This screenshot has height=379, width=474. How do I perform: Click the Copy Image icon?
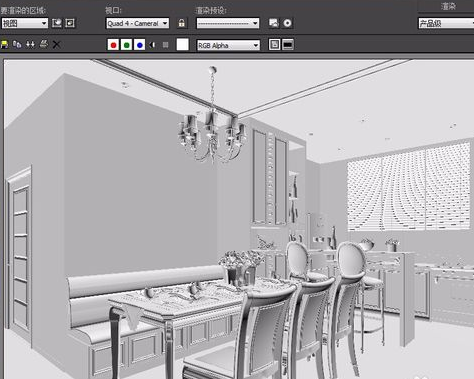17,44
